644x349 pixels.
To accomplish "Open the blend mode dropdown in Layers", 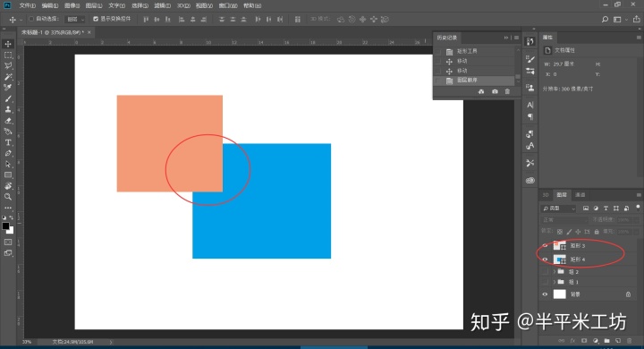I will pos(565,220).
